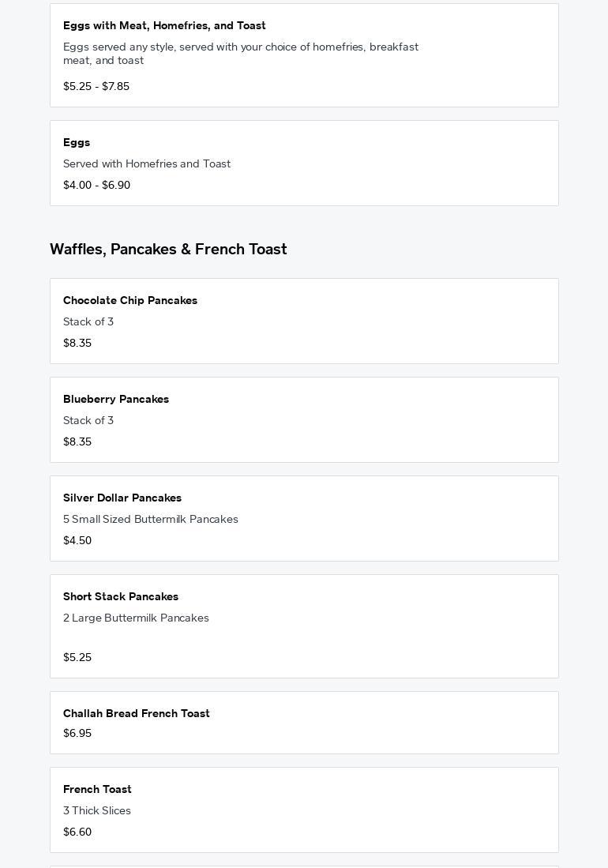Click the $4.00 - $6.90 price range
This screenshot has height=868, width=608.
coord(96,185)
